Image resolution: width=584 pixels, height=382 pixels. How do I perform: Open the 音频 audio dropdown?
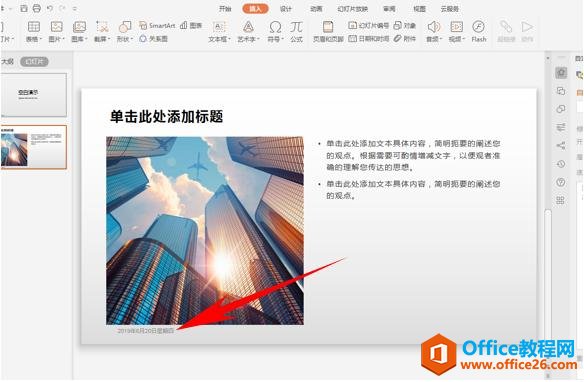(x=434, y=39)
